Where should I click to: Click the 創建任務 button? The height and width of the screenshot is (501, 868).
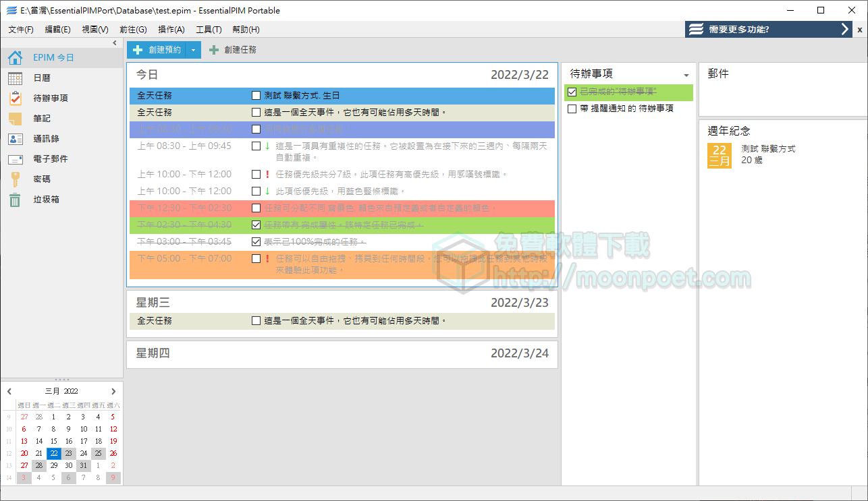(233, 50)
